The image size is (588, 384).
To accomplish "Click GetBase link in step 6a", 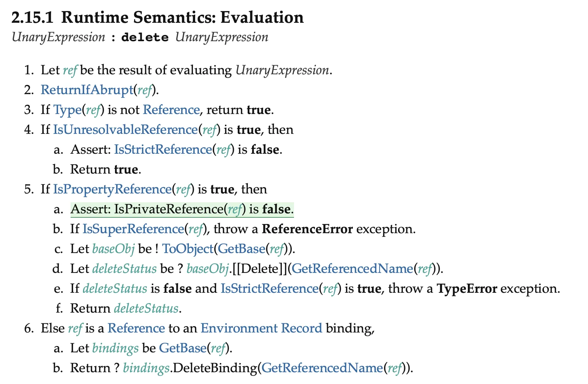I will click(x=183, y=348).
